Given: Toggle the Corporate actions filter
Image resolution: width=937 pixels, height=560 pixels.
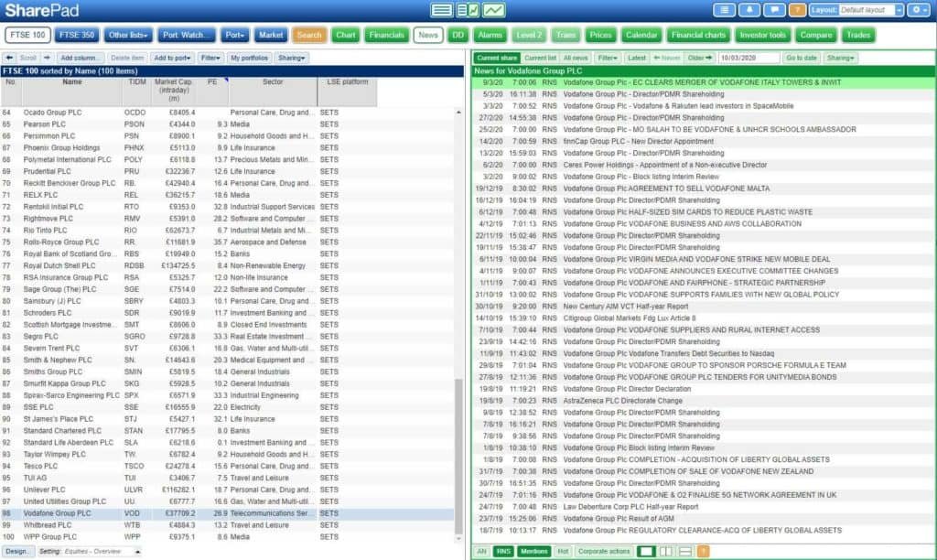Looking at the screenshot, I should point(604,551).
